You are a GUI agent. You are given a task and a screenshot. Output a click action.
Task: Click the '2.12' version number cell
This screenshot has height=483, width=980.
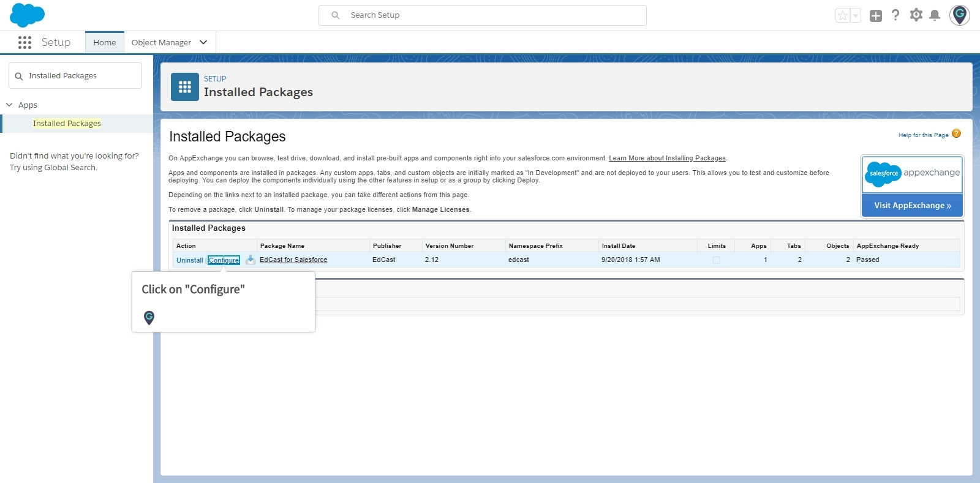pos(432,260)
